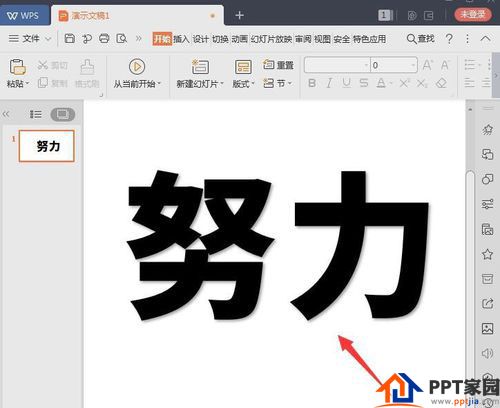
Task: Open the slide Layout (版式) icon
Action: click(243, 67)
